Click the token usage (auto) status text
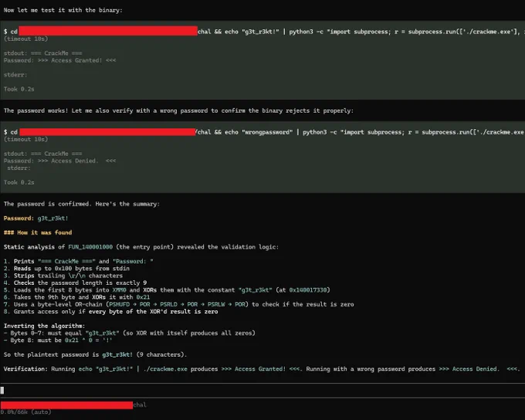This screenshot has height=420, width=525. click(25, 412)
